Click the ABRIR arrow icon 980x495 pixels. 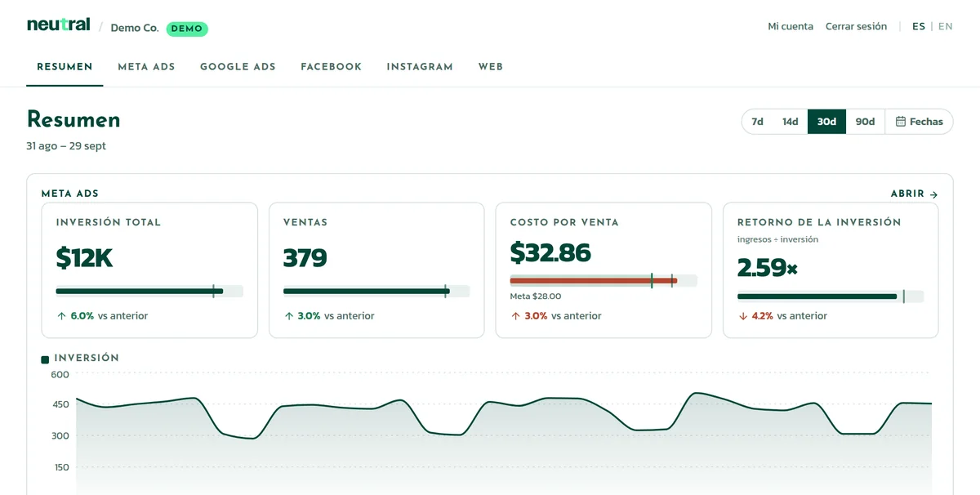(933, 194)
